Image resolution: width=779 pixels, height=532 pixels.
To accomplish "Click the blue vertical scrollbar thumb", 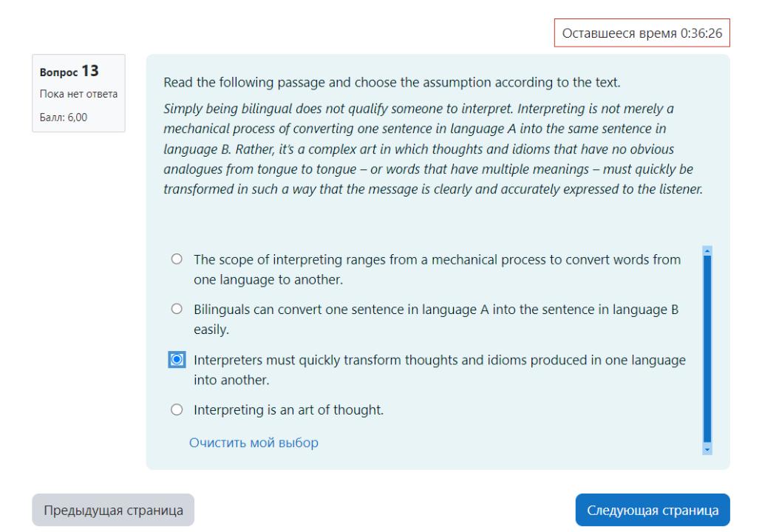I will [x=707, y=349].
